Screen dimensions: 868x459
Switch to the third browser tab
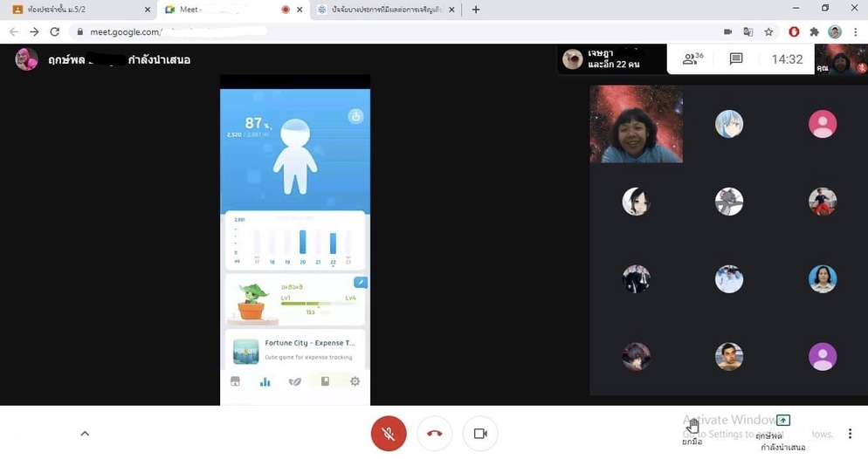384,10
